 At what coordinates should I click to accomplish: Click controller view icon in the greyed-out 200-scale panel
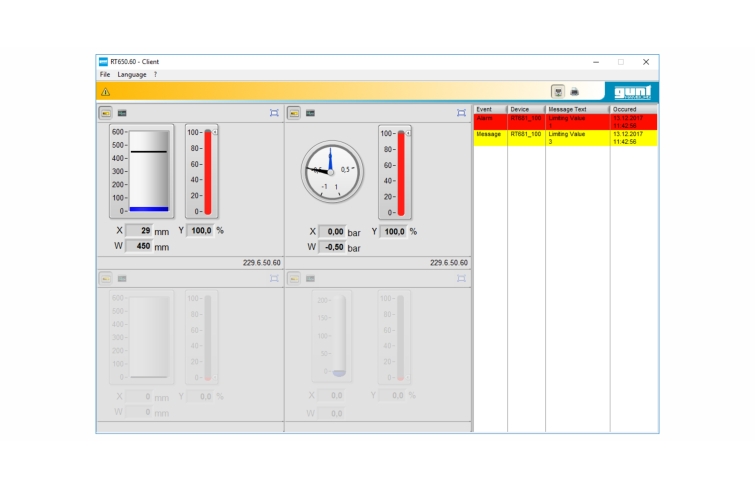pos(294,279)
